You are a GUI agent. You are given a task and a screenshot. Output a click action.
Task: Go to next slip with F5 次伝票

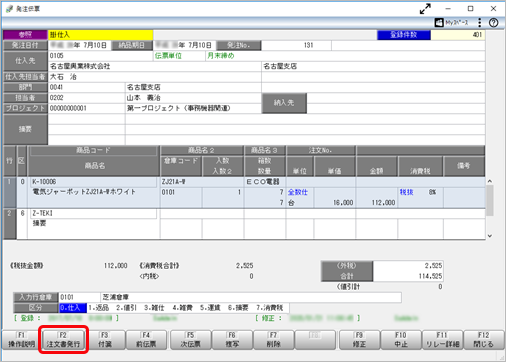click(x=190, y=340)
